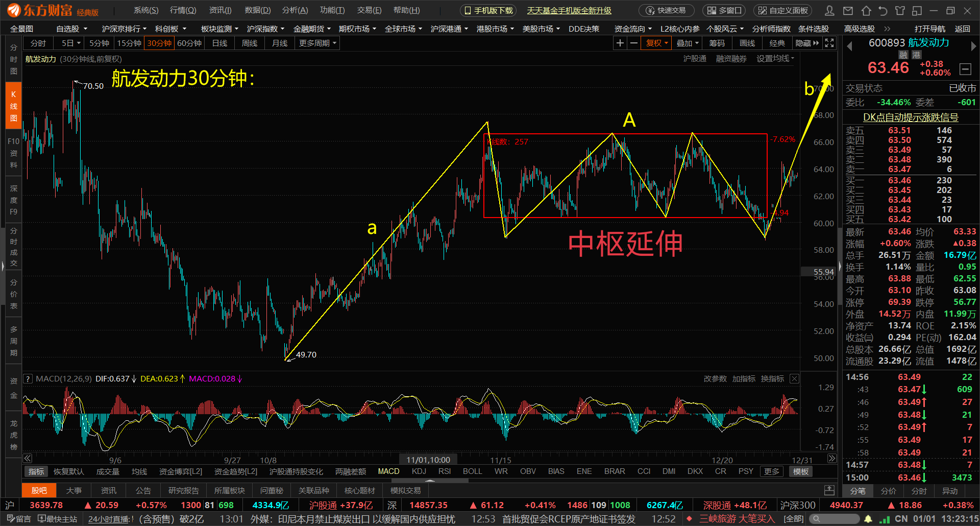Click the timeline left scroll arrow
Screen dimensions: 980x526
tap(28, 458)
